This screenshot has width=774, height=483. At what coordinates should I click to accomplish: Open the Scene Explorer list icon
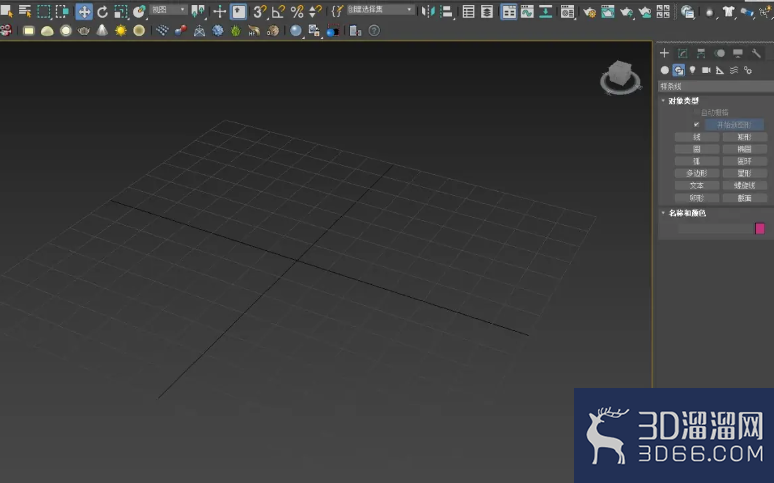coord(468,11)
